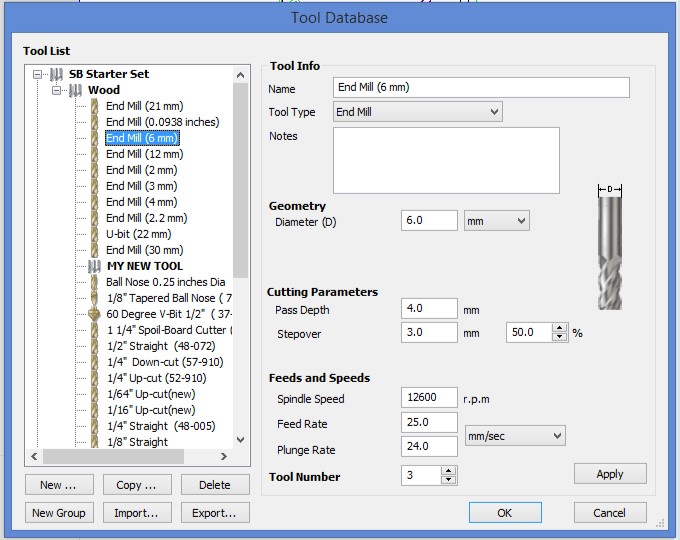Decrease stepover percentage with down arrow
This screenshot has width=680, height=540.
559,337
